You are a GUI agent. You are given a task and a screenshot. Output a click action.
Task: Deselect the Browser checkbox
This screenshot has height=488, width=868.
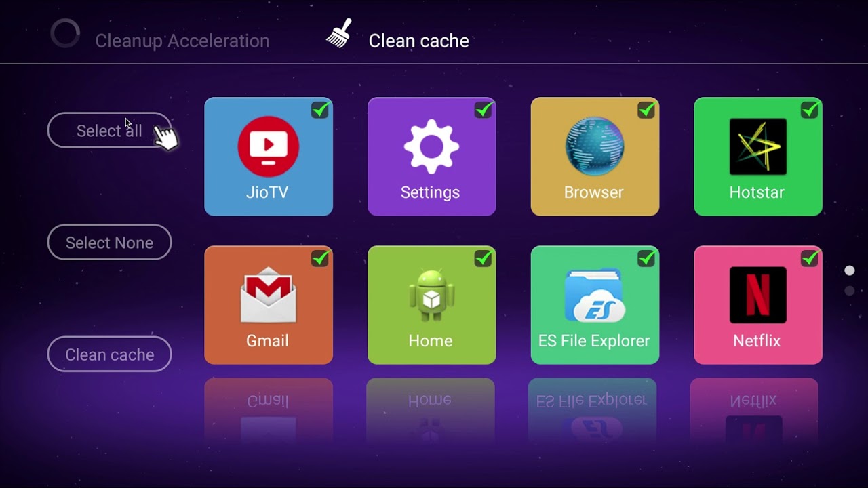pyautogui.click(x=647, y=110)
